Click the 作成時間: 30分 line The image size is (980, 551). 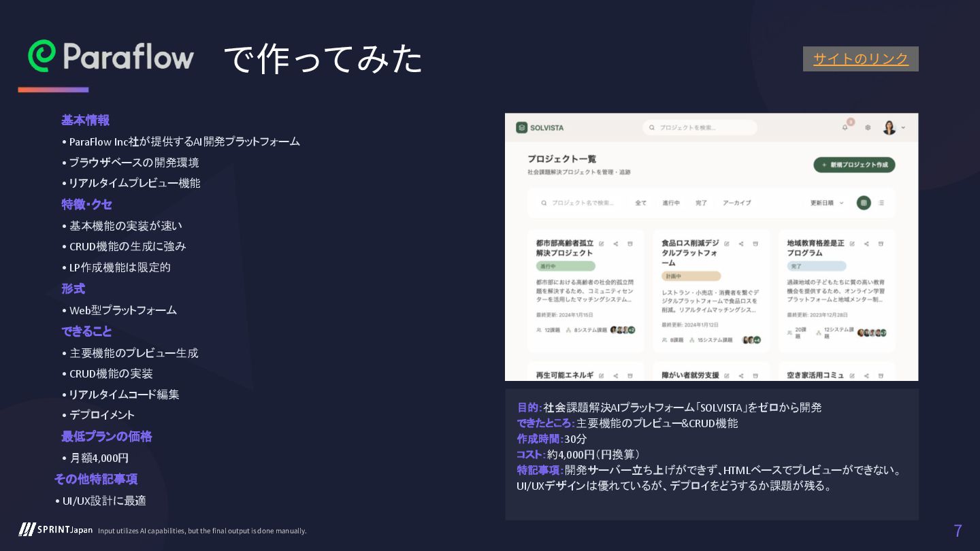point(551,439)
